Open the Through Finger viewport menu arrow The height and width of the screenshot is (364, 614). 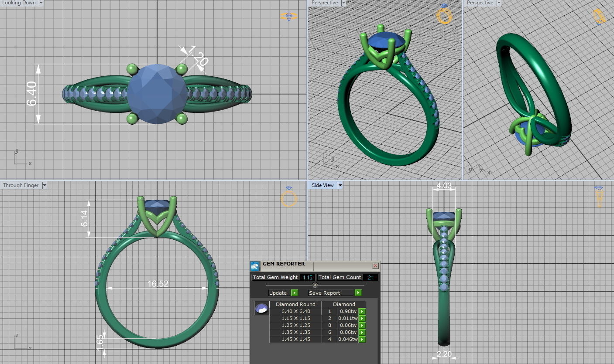pos(44,185)
